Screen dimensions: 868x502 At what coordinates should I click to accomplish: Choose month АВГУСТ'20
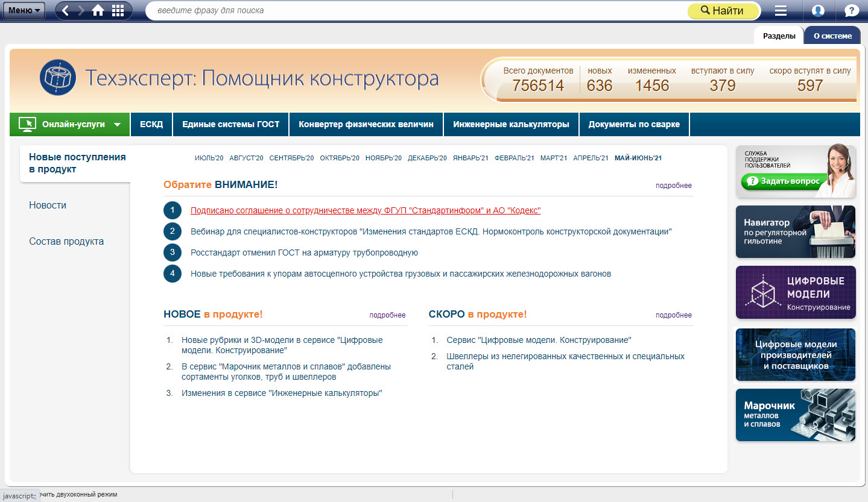point(246,158)
